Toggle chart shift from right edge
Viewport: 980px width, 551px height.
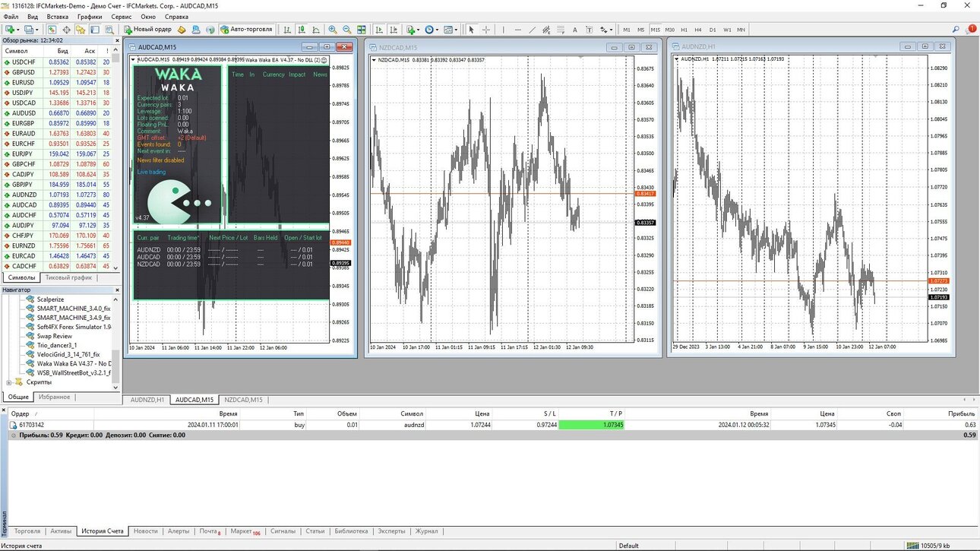(x=394, y=30)
